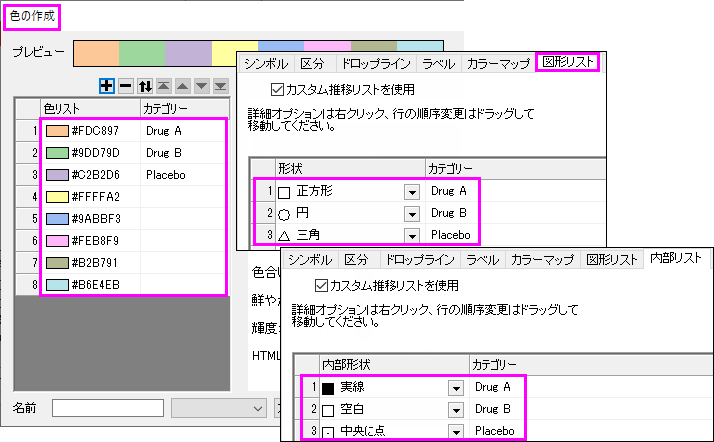Open 内部リスト tab in lower panel
Screen dimensions: 714x442
point(676,258)
